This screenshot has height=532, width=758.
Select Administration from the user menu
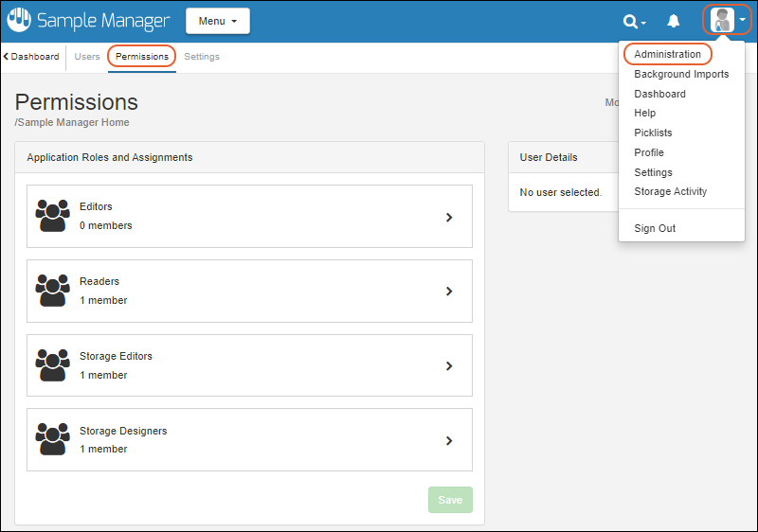pos(668,54)
